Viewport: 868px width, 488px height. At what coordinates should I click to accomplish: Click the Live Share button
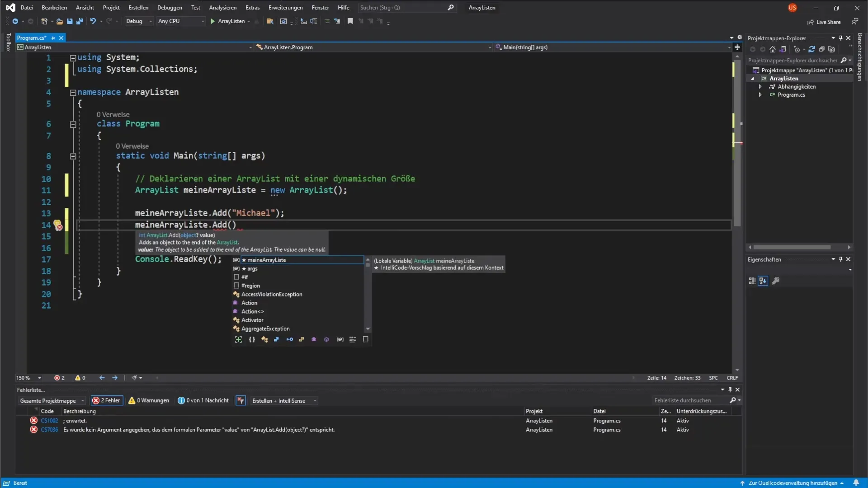coord(824,22)
